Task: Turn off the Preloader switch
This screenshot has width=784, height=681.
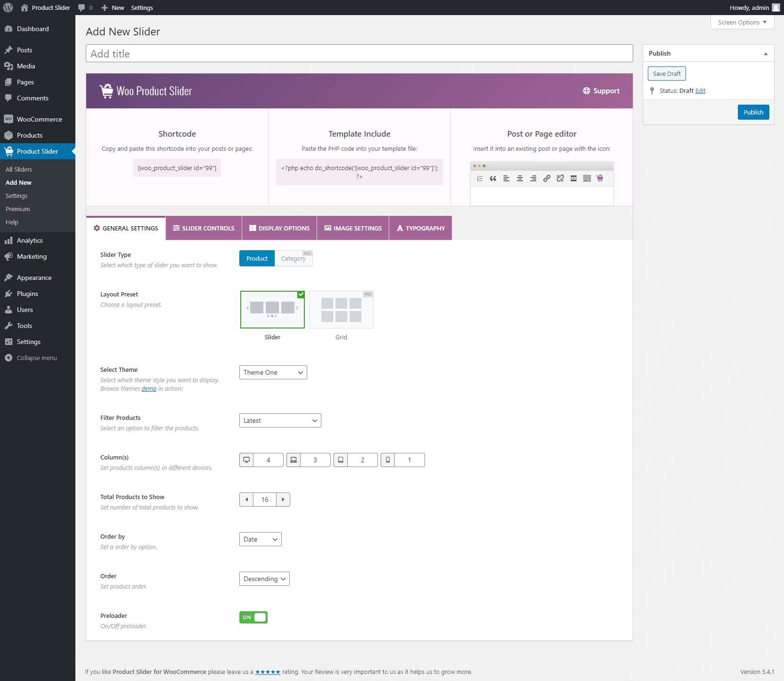Action: point(253,617)
